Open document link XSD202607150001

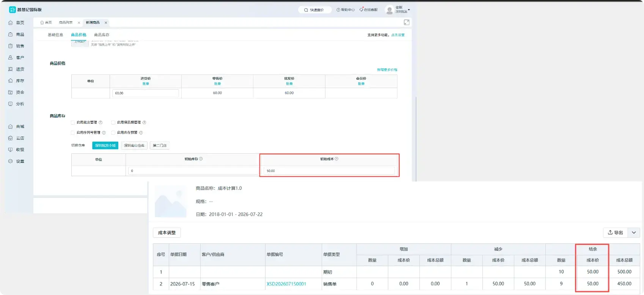pos(286,284)
